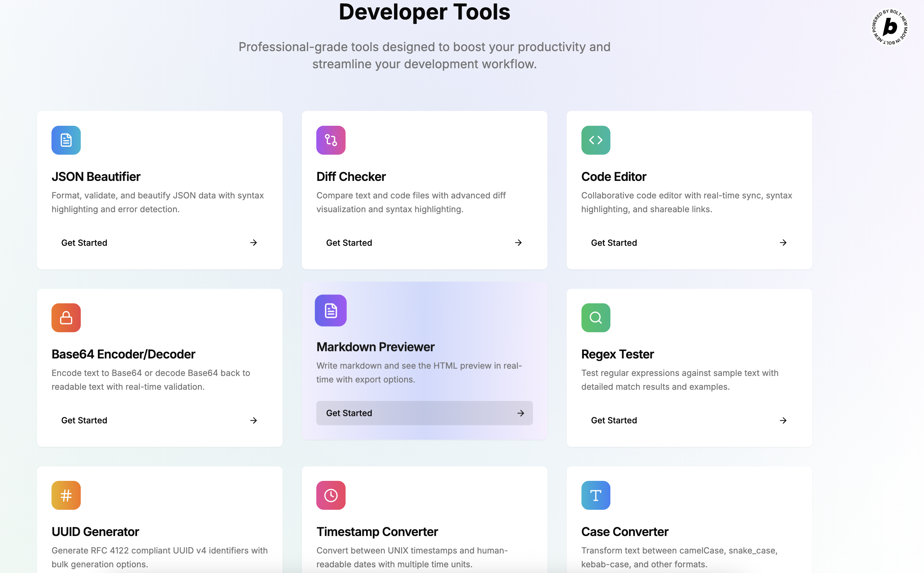Open the Regex Tester card title
The image size is (924, 573).
617,354
